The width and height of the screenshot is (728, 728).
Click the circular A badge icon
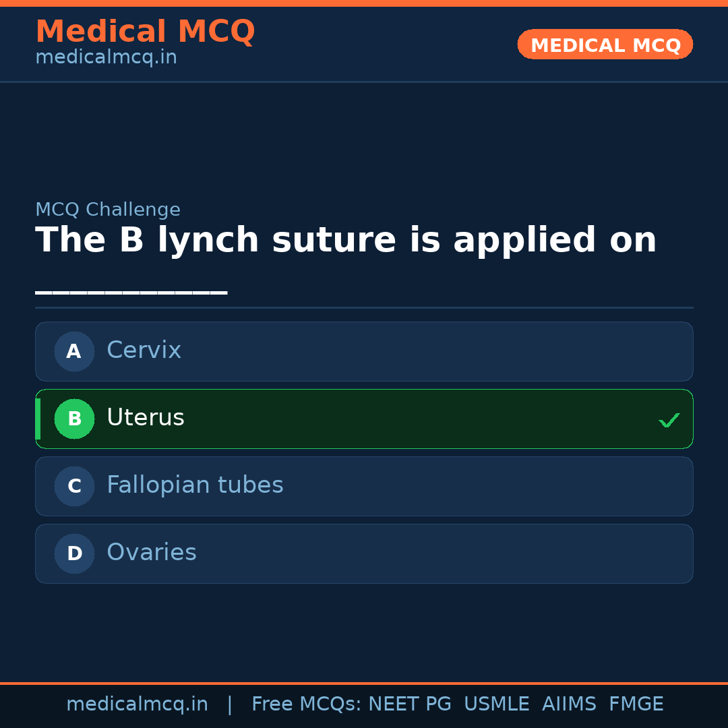click(74, 351)
